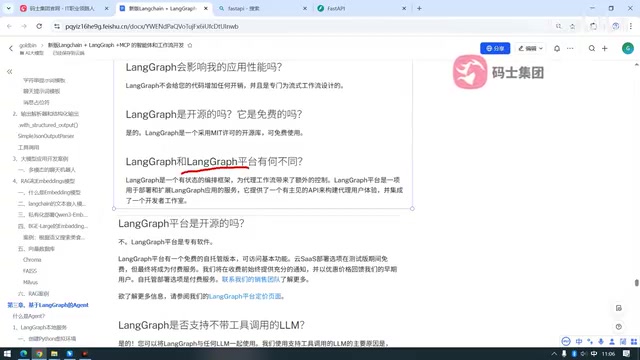This screenshot has height=360, width=640.
Task: Bookmark this page with the star icon
Action: pyautogui.click(x=572, y=26)
